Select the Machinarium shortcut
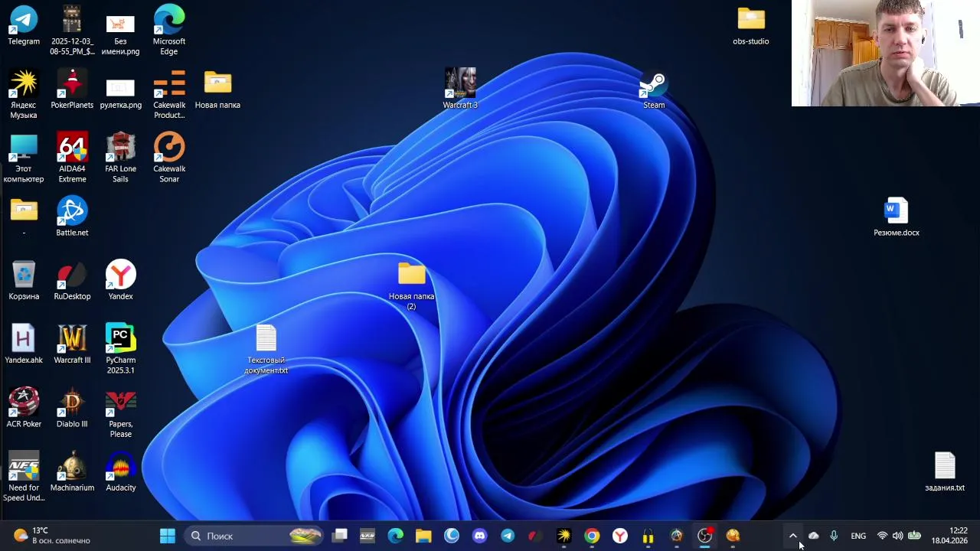 72,472
